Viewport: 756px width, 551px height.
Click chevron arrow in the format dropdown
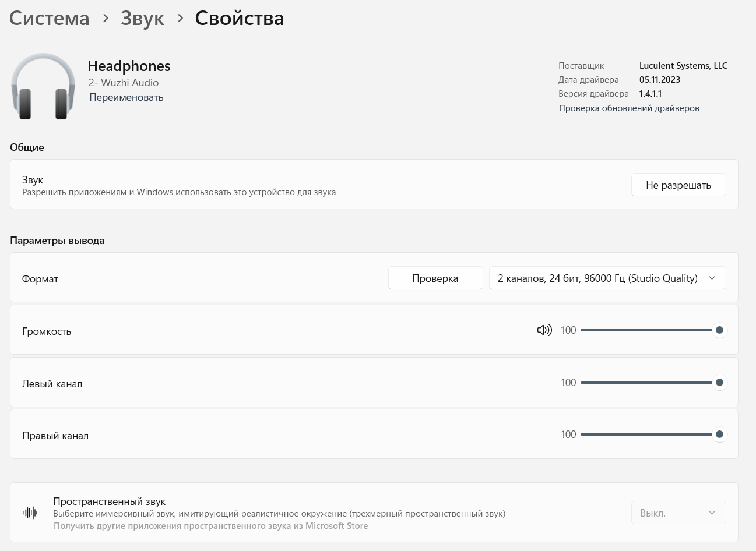pyautogui.click(x=712, y=278)
